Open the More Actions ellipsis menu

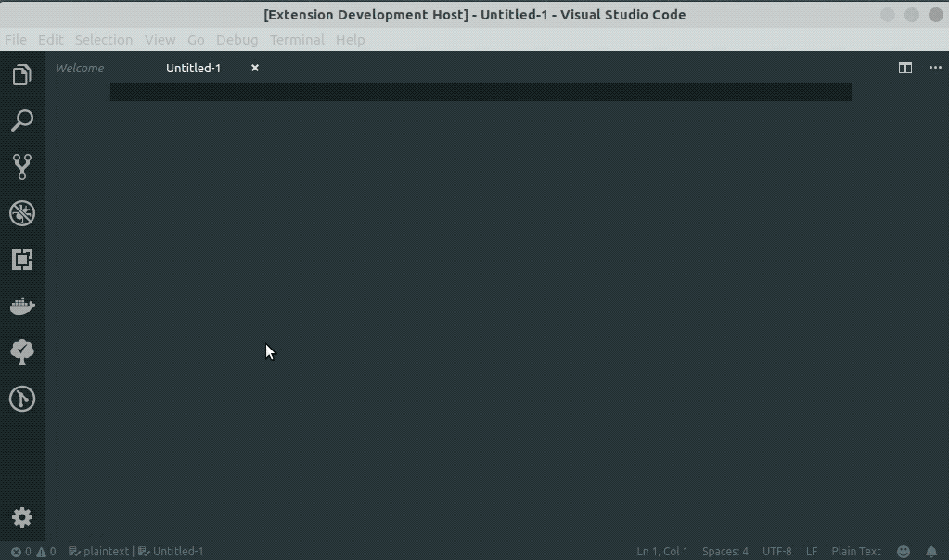(935, 68)
